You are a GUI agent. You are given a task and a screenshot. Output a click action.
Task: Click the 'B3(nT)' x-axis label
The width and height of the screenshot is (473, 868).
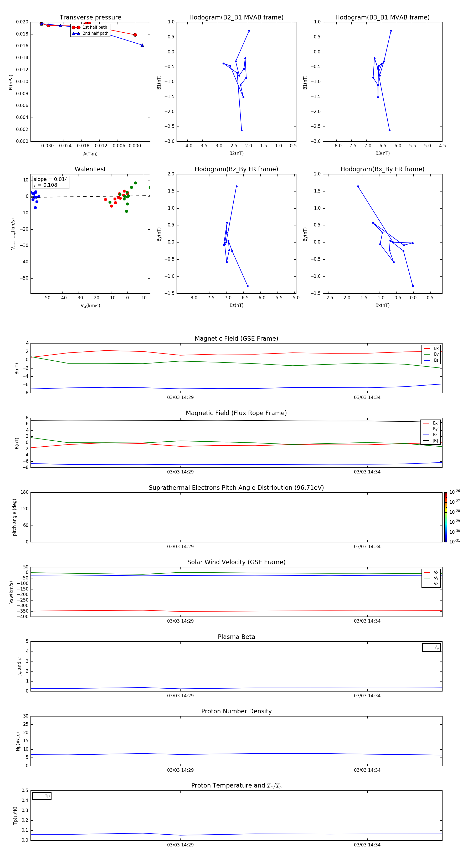point(382,153)
